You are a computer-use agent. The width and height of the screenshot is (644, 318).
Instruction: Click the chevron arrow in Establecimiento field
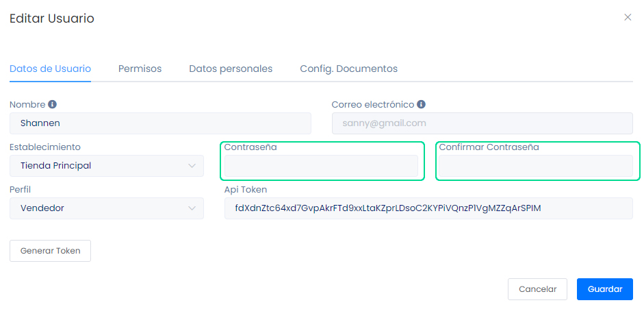[192, 166]
